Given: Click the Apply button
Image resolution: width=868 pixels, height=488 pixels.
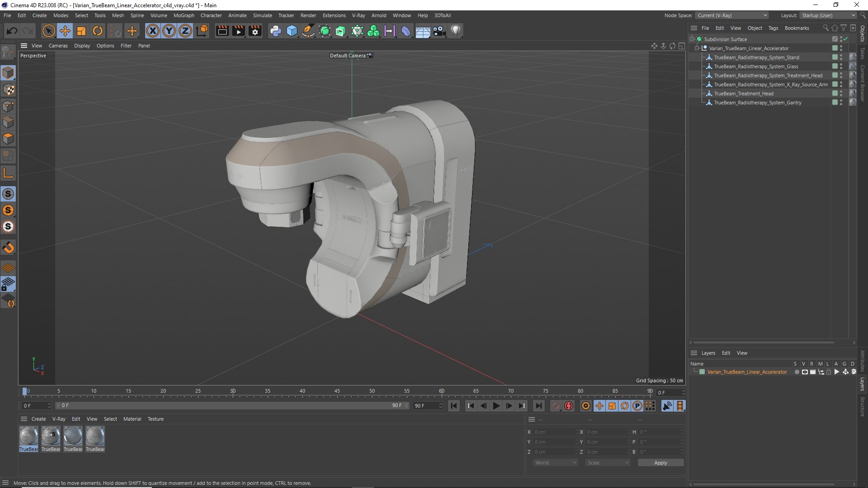Looking at the screenshot, I should tap(660, 463).
